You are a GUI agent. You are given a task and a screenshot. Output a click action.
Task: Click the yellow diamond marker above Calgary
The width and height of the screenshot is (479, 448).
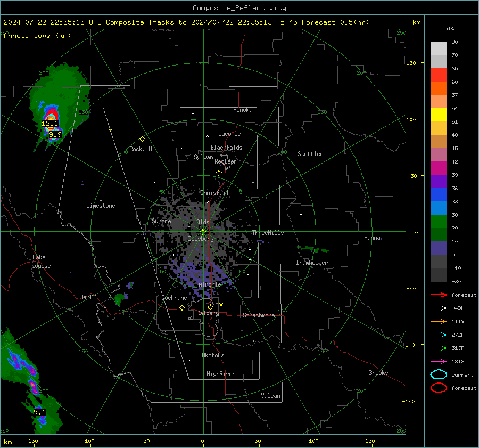point(210,307)
